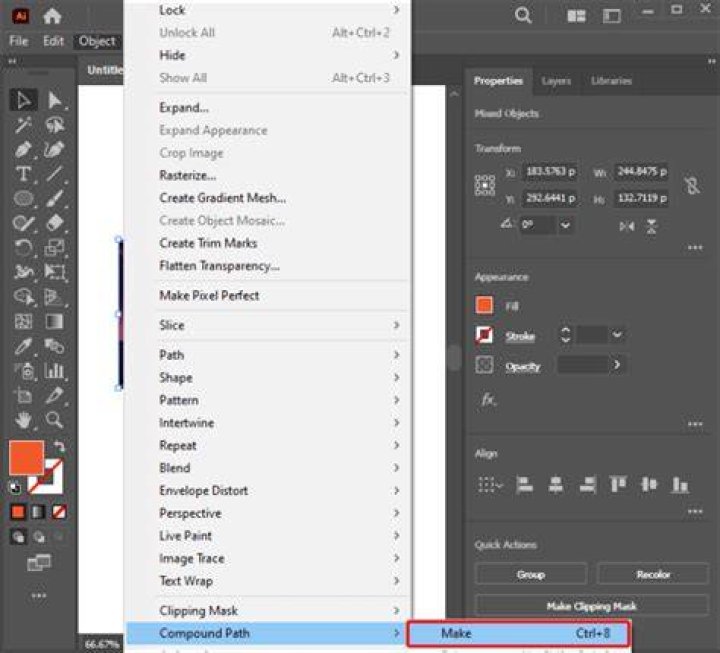
Task: Open the Stroke panel link
Action: [x=520, y=336]
